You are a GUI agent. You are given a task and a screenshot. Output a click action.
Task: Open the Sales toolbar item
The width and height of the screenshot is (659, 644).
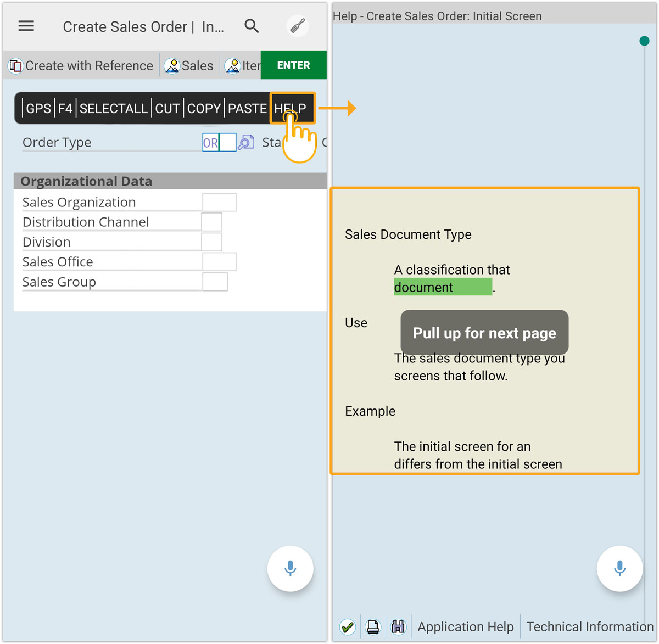(189, 66)
